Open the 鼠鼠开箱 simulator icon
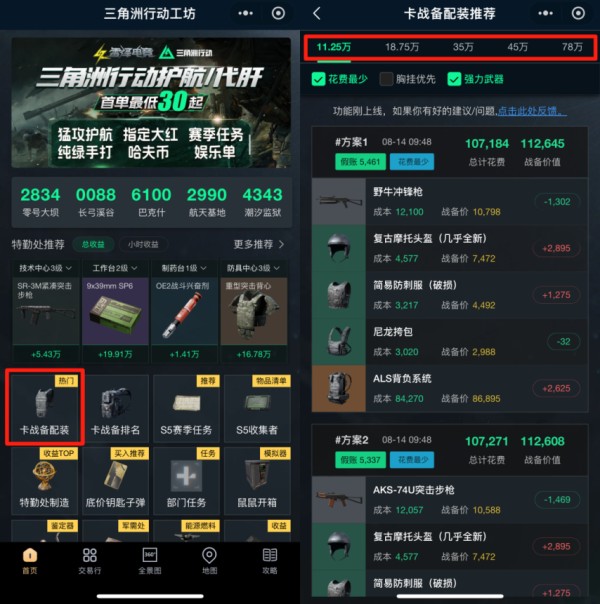 257,481
